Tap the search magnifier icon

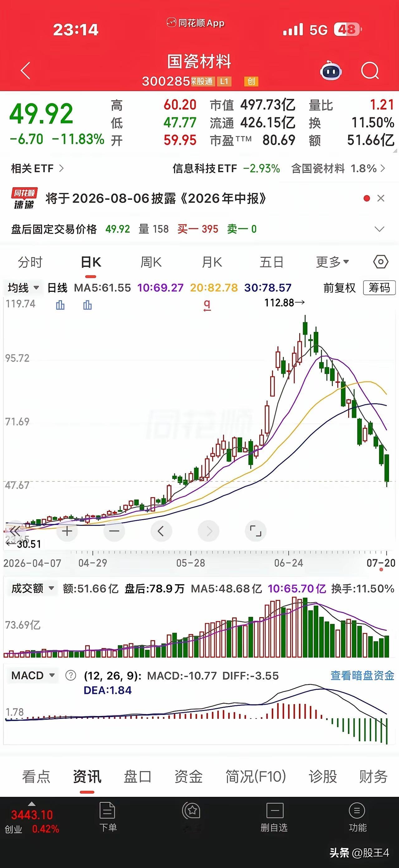click(370, 71)
